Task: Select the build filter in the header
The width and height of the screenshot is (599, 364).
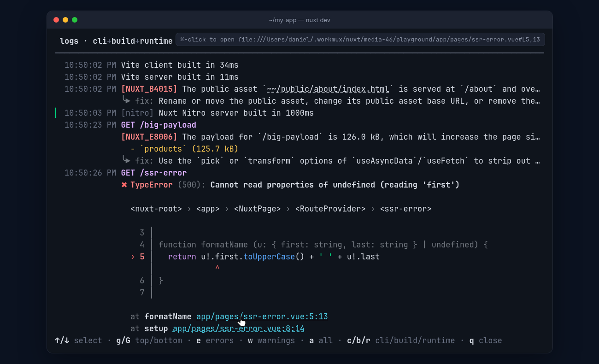Action: (123, 41)
